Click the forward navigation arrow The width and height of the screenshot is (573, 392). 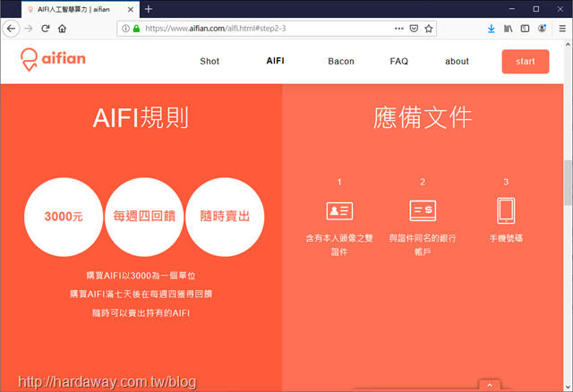29,29
